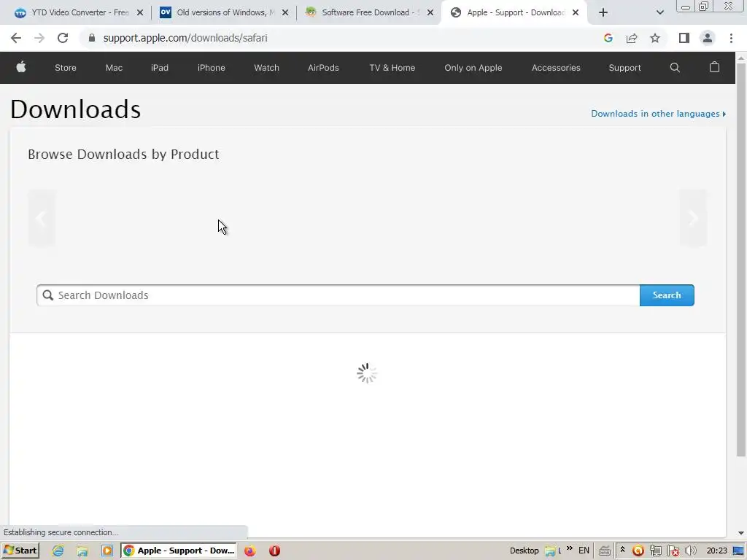Viewport: 747px width, 560px height.
Task: Click the Desktop toolbar label
Action: click(x=524, y=551)
